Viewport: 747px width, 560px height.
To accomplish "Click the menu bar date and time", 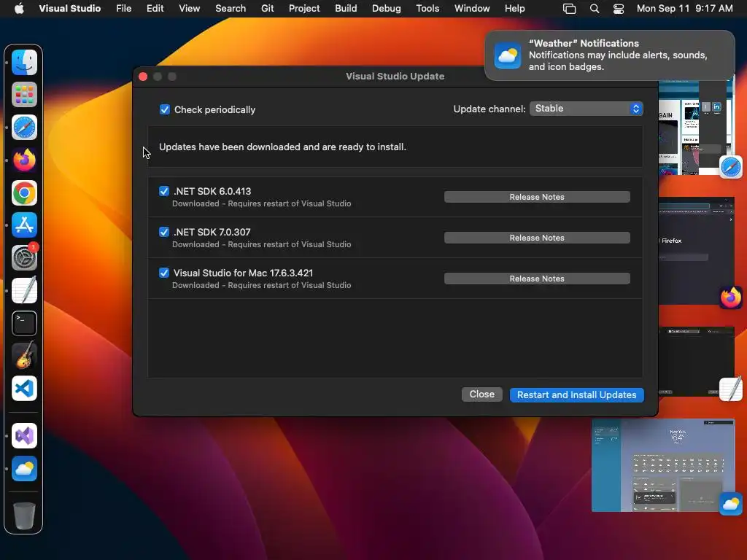I will 684,8.
